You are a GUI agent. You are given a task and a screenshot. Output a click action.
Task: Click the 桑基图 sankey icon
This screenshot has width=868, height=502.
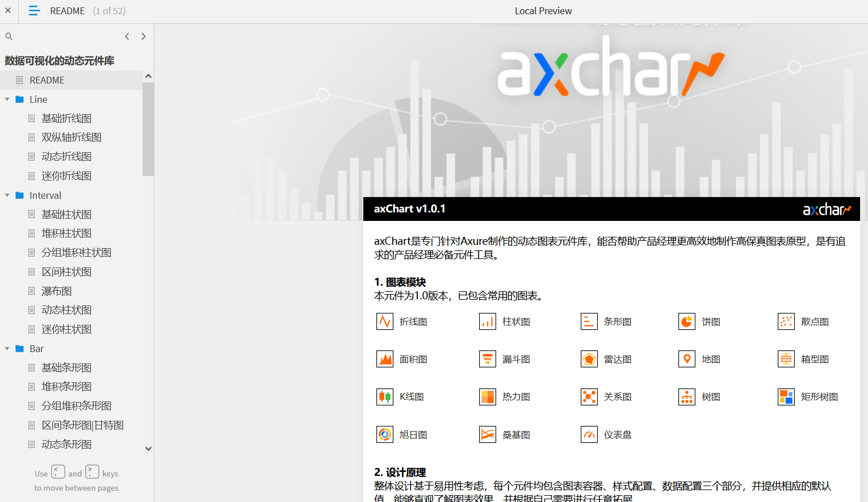point(488,434)
